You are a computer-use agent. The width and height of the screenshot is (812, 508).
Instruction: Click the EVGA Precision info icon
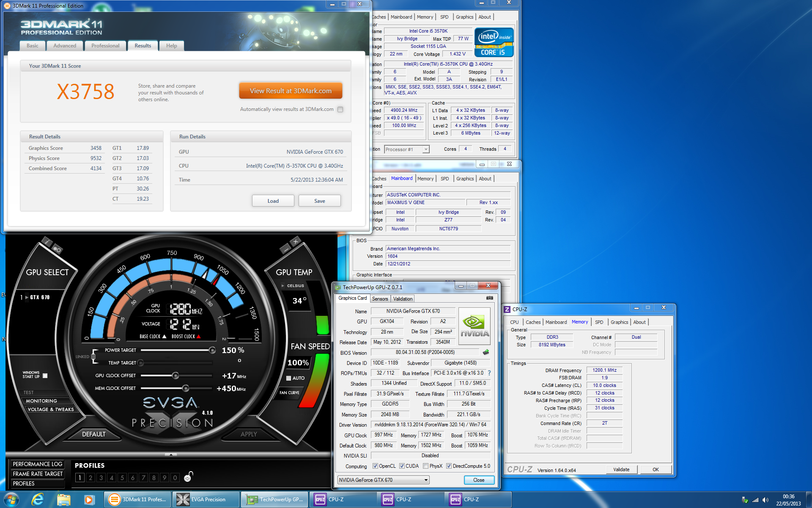pyautogui.click(x=47, y=242)
